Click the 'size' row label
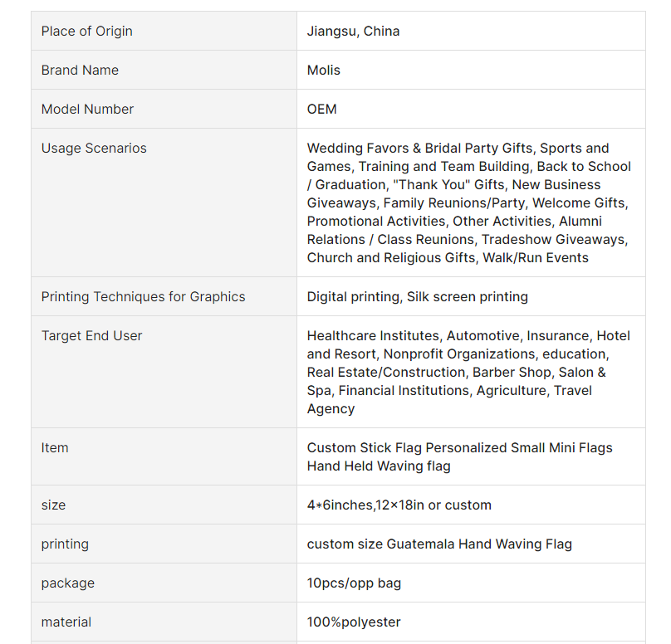Image resolution: width=671 pixels, height=644 pixels. point(53,505)
